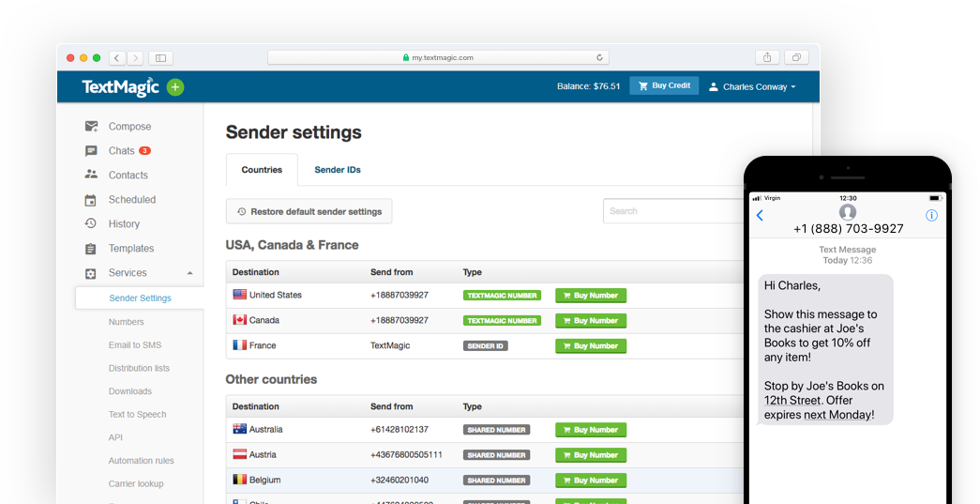Click browser back navigation arrow

[117, 58]
